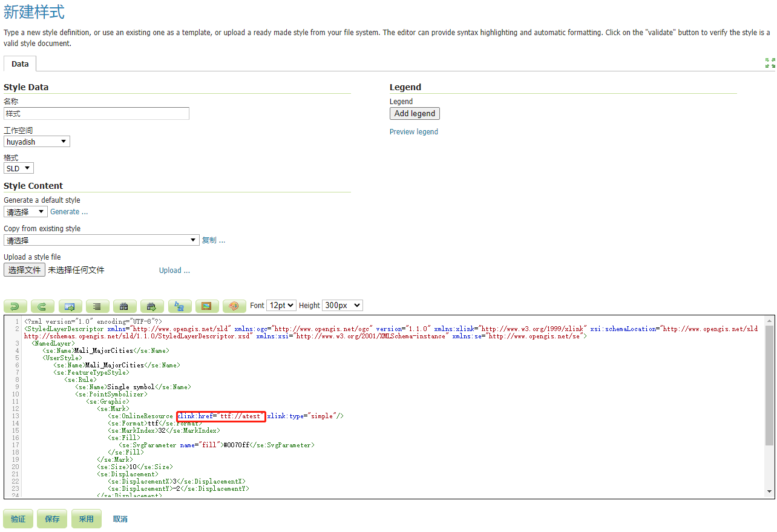
Task: Click the find (binoculars) icon
Action: [x=125, y=306]
